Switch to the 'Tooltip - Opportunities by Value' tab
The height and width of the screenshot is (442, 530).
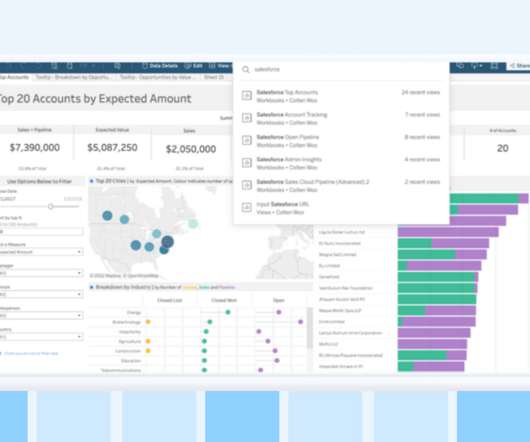pos(158,77)
